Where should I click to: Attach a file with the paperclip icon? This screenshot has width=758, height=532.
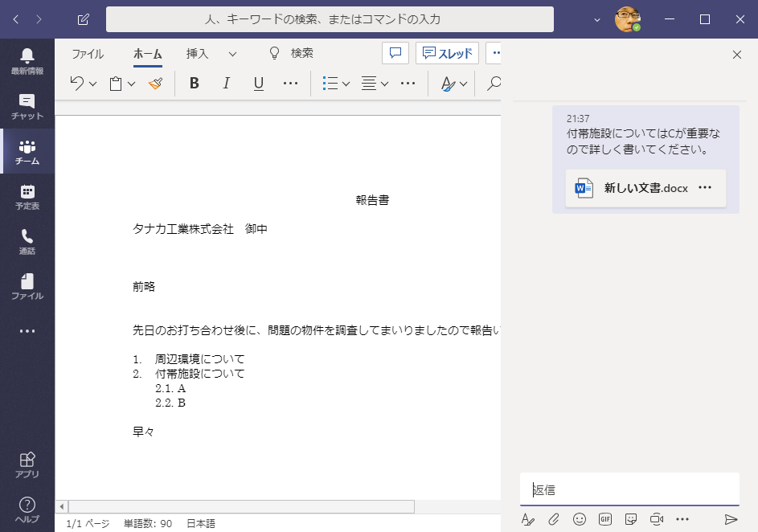coord(554,519)
